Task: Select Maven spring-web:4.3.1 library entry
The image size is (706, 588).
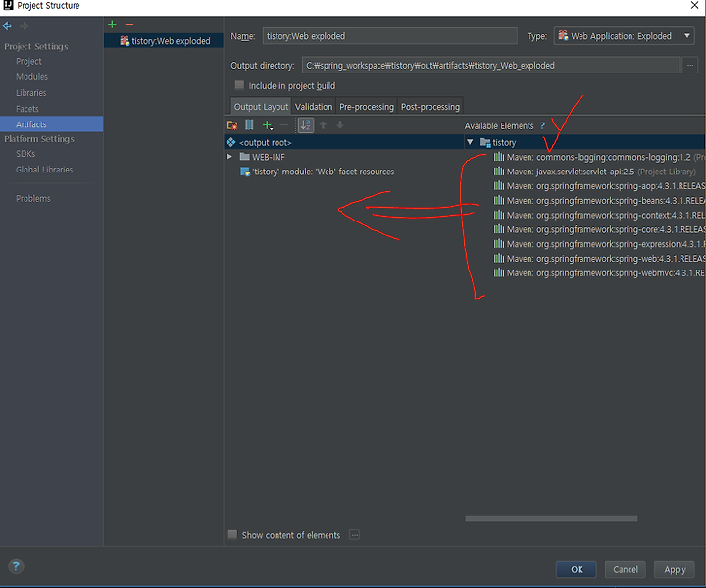Action: click(x=600, y=259)
